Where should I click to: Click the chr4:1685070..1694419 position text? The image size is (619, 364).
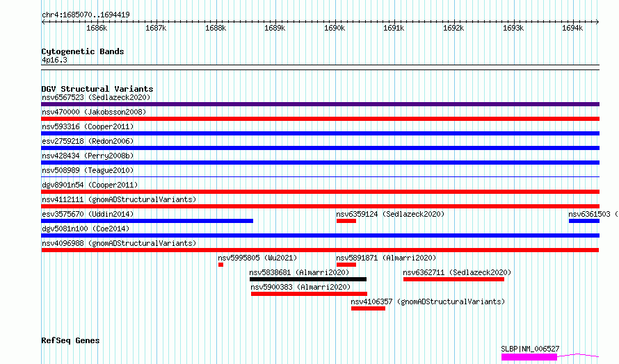tap(86, 15)
